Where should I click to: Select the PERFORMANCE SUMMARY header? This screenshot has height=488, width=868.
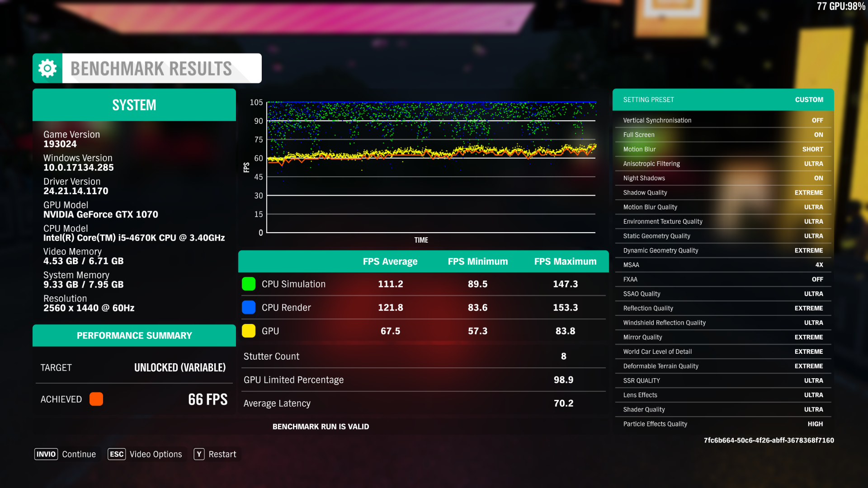(134, 335)
